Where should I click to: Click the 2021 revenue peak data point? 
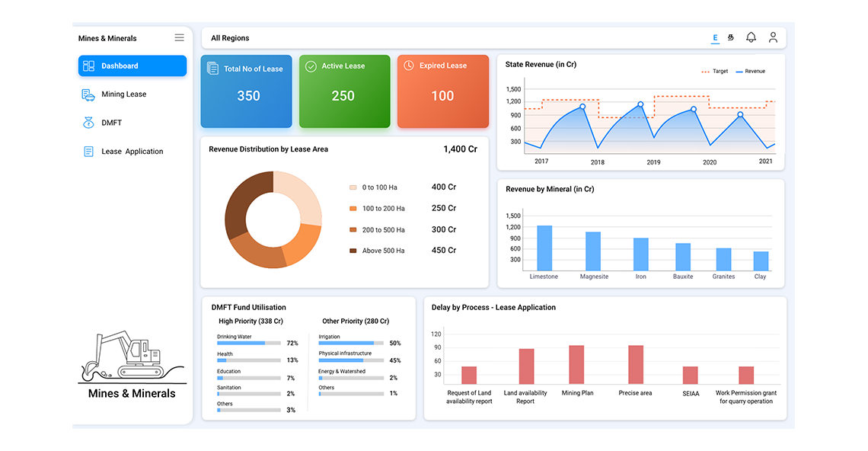click(x=740, y=115)
